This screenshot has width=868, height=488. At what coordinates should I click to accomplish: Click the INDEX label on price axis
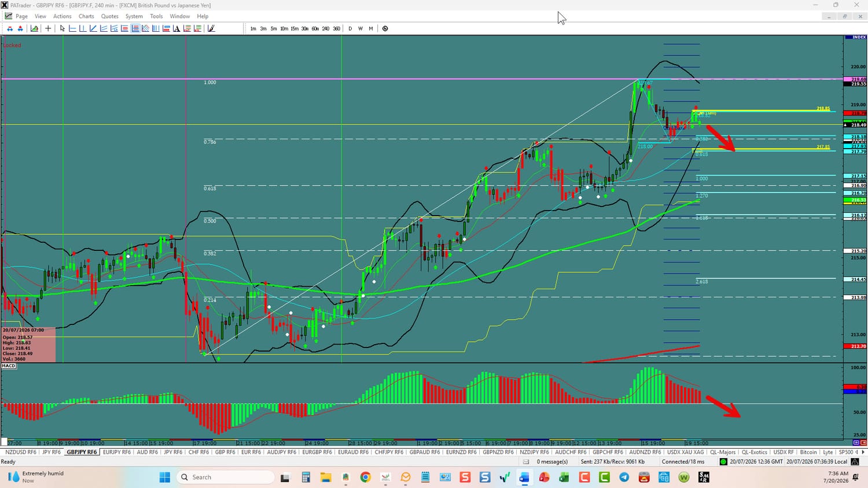[x=859, y=37]
